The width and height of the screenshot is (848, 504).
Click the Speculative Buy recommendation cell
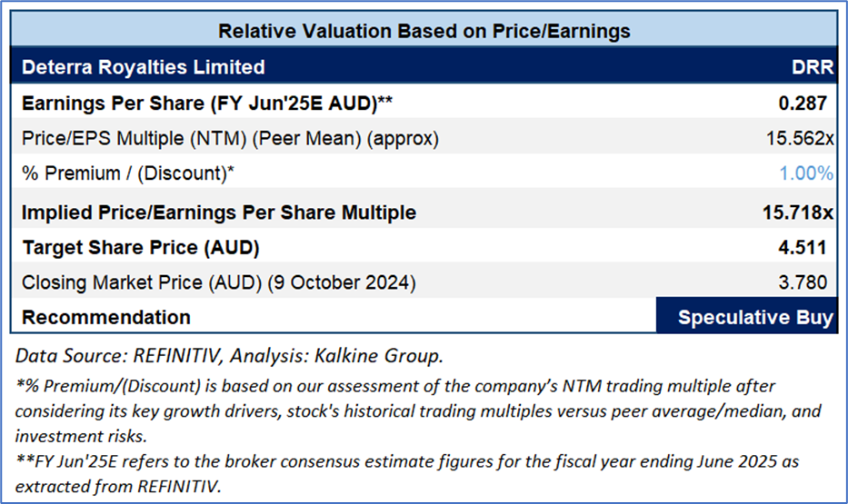pyautogui.click(x=754, y=317)
